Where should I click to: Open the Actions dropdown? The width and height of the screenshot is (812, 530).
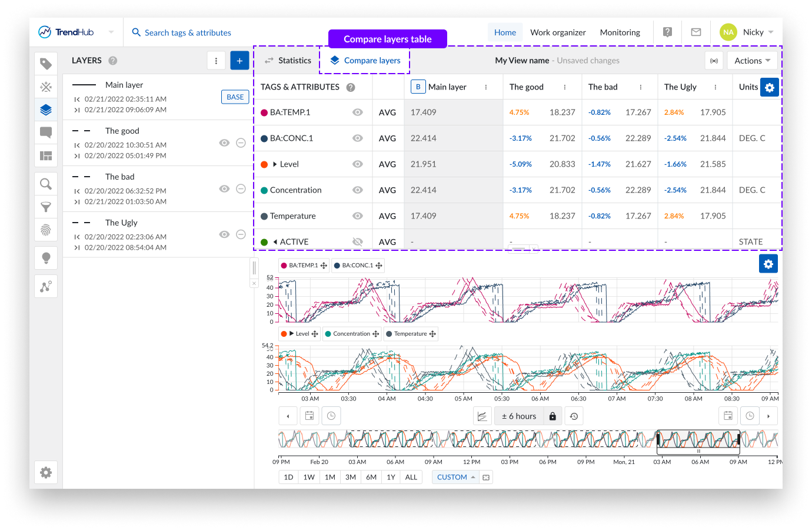coord(752,61)
